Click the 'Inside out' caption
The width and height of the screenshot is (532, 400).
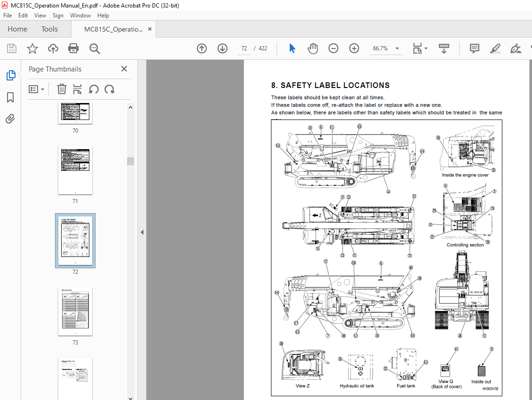coord(481,382)
